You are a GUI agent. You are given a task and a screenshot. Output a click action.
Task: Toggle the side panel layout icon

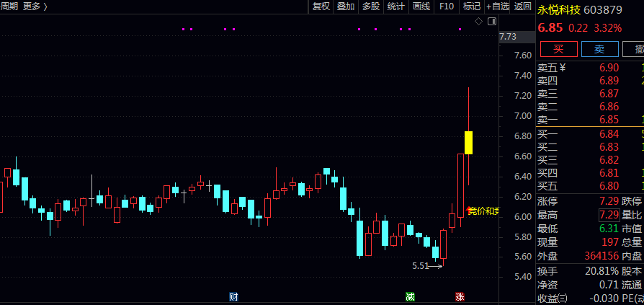[491, 22]
